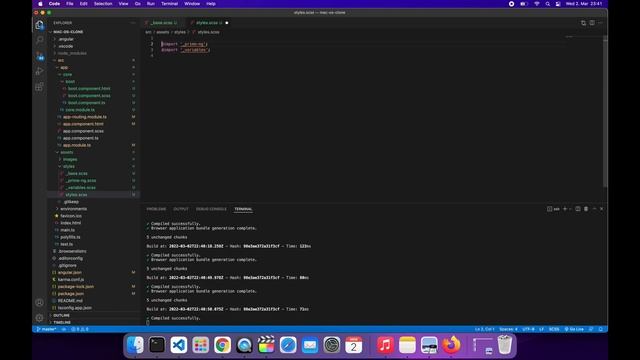The width and height of the screenshot is (640, 360).
Task: Switch to the Problems panel tab
Action: click(x=156, y=209)
